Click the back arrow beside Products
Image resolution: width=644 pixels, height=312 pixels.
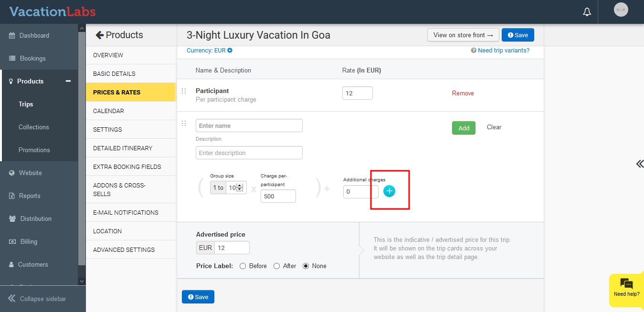pyautogui.click(x=99, y=35)
